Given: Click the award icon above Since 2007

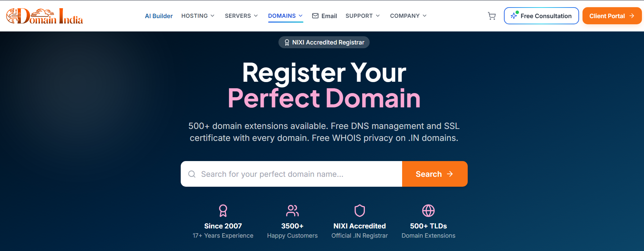Looking at the screenshot, I should tap(223, 211).
